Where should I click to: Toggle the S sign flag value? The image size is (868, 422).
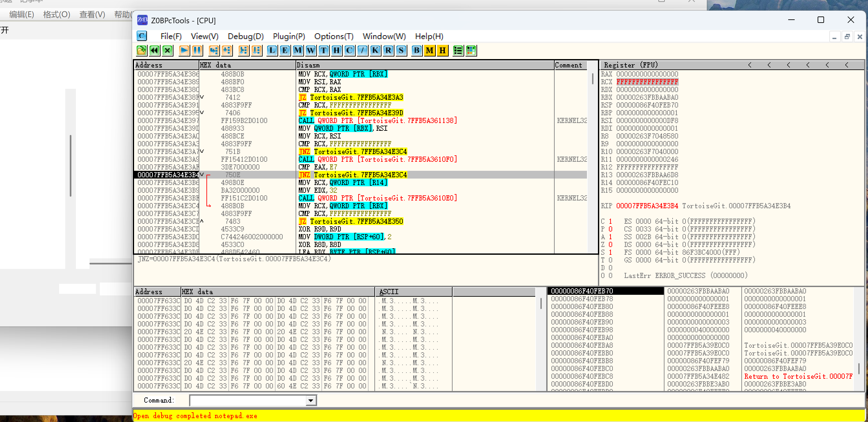(610, 252)
